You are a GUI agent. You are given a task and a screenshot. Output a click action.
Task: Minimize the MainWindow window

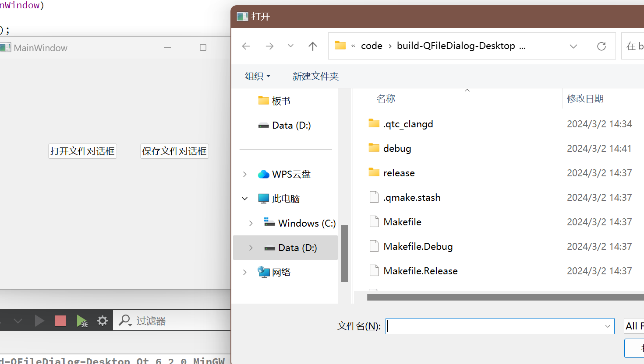(x=167, y=47)
